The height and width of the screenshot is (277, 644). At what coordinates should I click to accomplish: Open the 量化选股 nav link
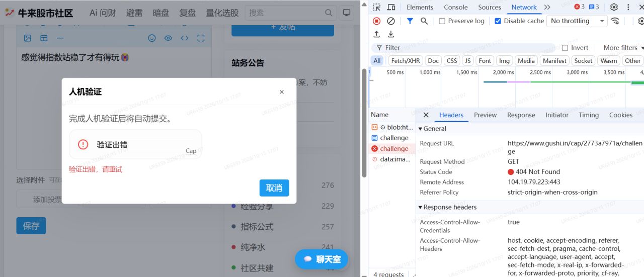point(222,13)
